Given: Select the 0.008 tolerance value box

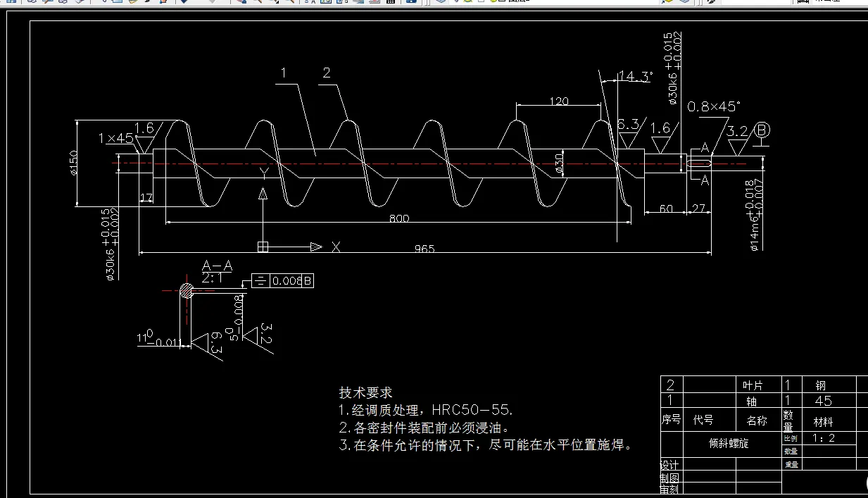Looking at the screenshot, I should [x=287, y=281].
